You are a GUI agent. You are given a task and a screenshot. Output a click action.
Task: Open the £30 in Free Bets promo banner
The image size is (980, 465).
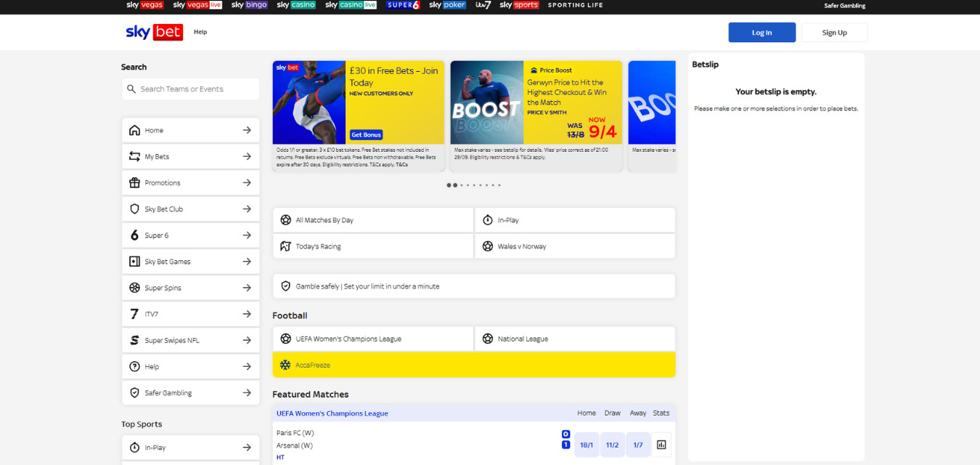coord(359,116)
